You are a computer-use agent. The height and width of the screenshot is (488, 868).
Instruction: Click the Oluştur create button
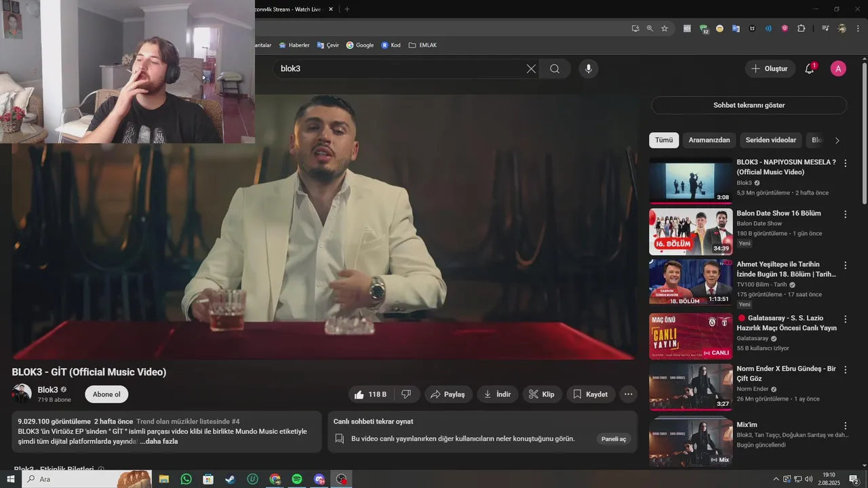770,68
